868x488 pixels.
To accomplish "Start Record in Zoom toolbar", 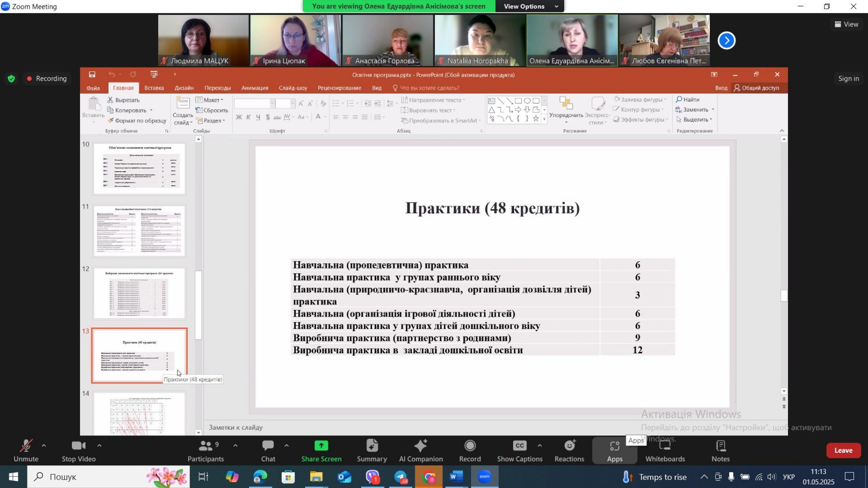I will tap(470, 450).
